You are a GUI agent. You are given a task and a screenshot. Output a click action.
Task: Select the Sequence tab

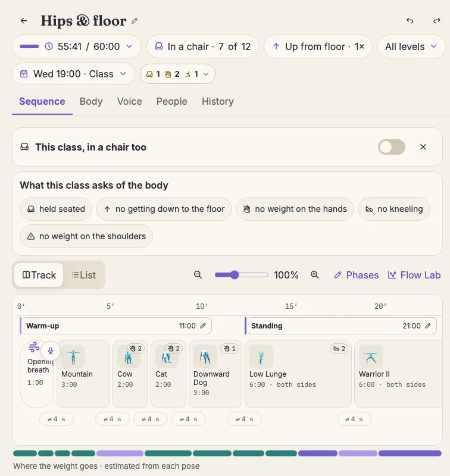pyautogui.click(x=42, y=101)
